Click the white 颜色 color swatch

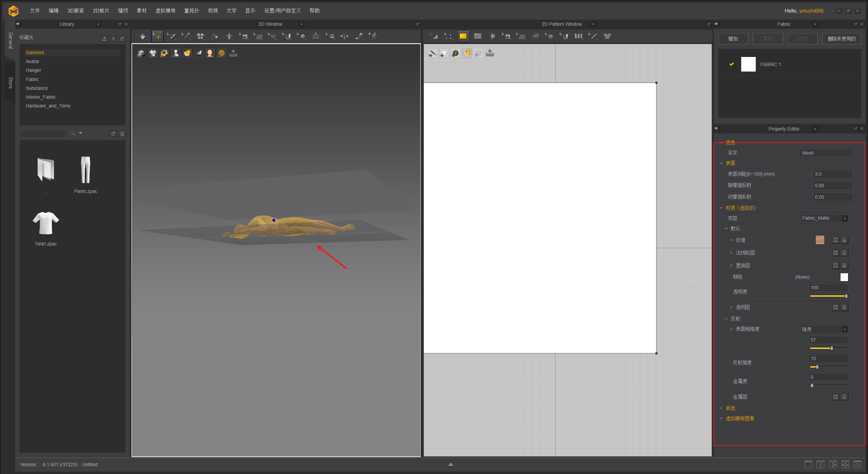(x=844, y=277)
